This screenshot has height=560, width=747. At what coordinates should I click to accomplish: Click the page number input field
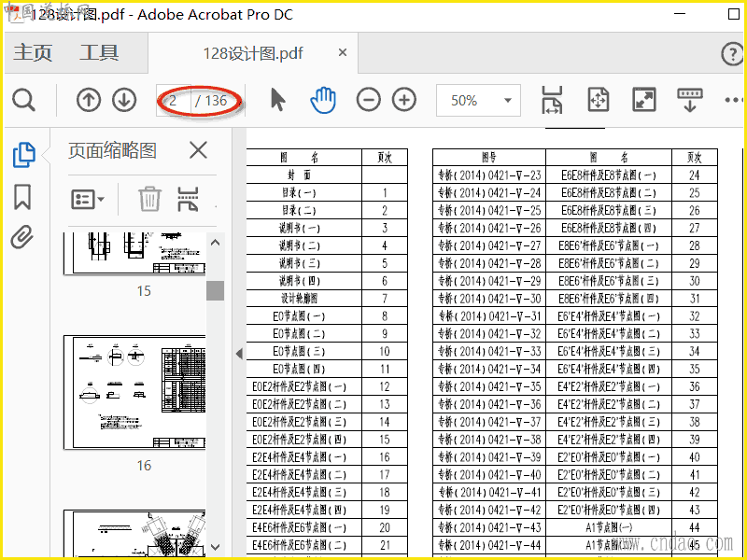point(174,101)
